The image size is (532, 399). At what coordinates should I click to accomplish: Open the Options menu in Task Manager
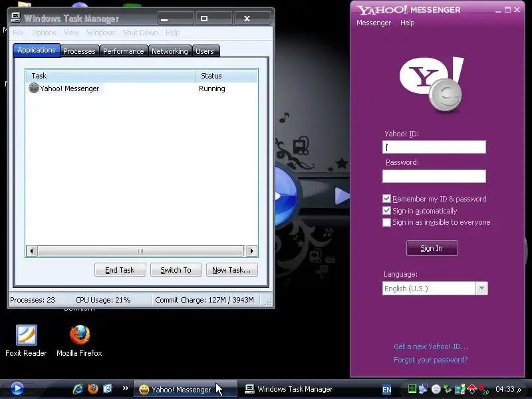[x=44, y=33]
